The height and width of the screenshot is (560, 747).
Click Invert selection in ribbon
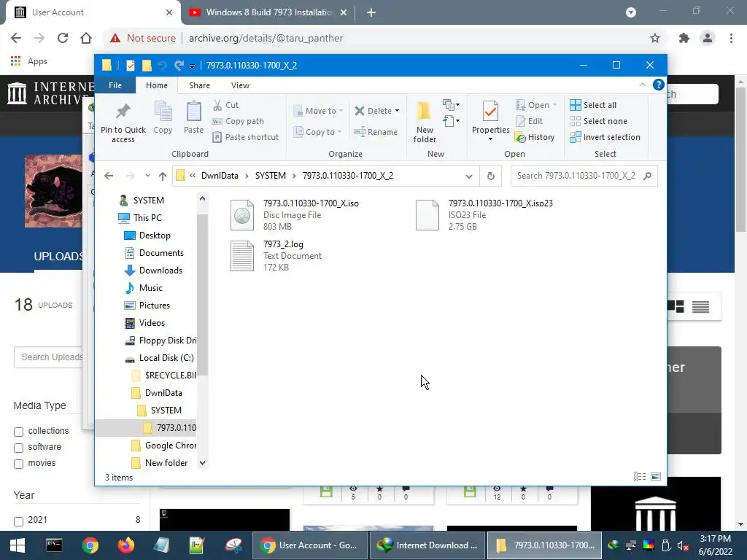pyautogui.click(x=605, y=137)
